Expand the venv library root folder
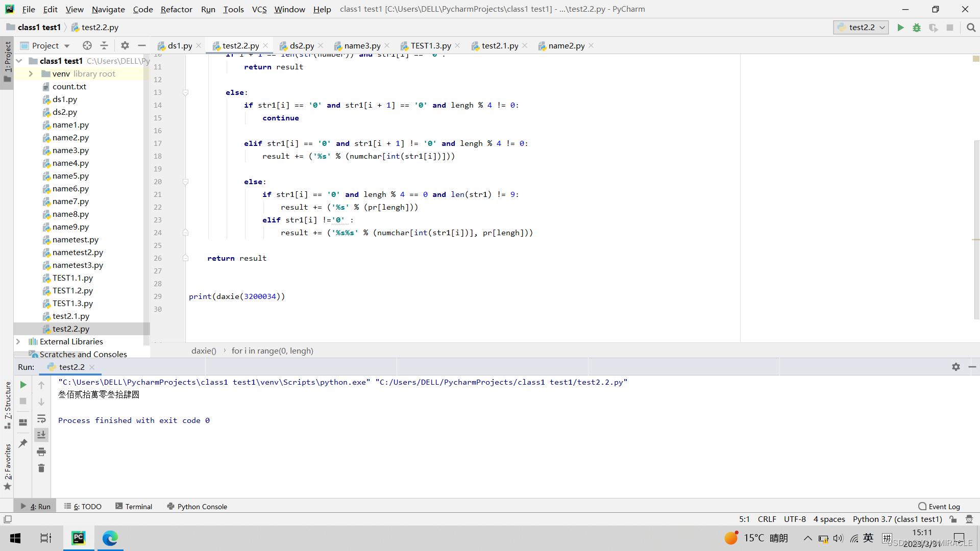The width and height of the screenshot is (980, 551). [31, 73]
